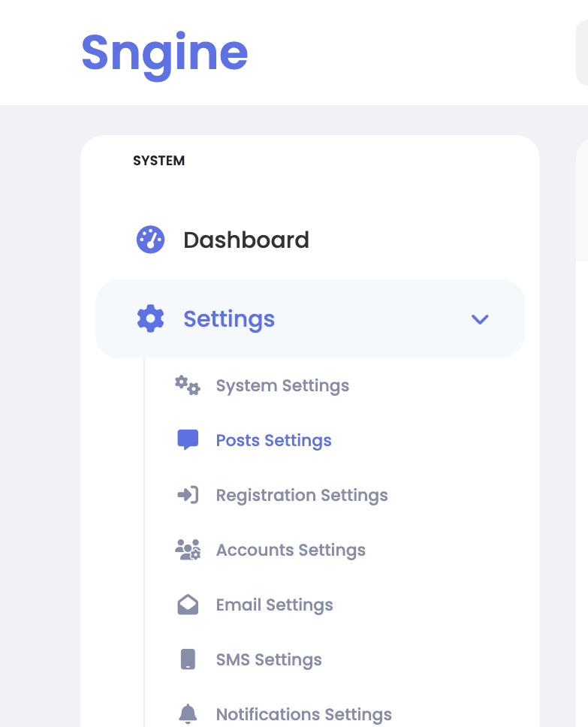The image size is (588, 727).
Task: Click the Notifications Settings bell icon
Action: [188, 714]
